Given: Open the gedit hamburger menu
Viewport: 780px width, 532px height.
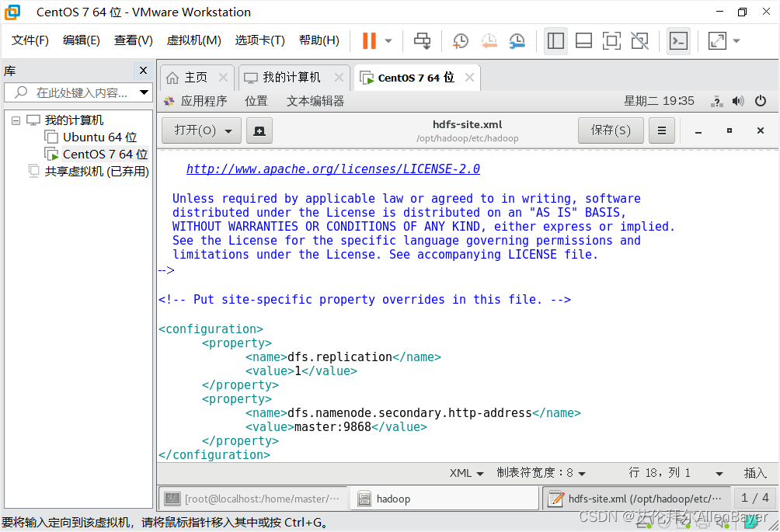Looking at the screenshot, I should [x=662, y=130].
